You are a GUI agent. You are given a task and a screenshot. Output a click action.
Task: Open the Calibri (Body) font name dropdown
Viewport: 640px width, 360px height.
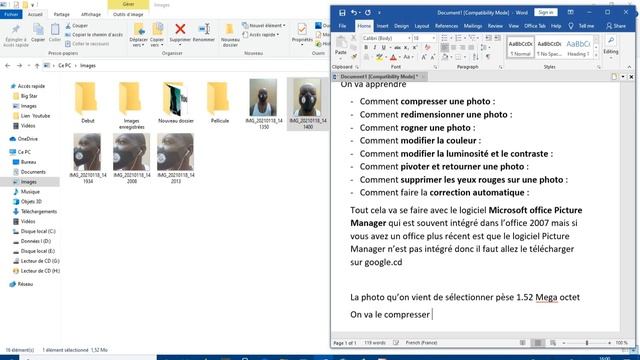point(409,38)
